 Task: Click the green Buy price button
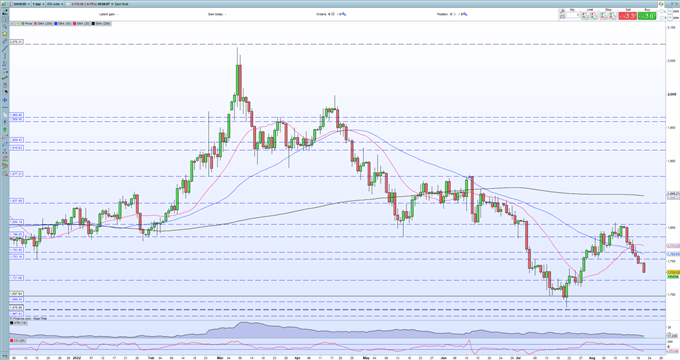(647, 16)
